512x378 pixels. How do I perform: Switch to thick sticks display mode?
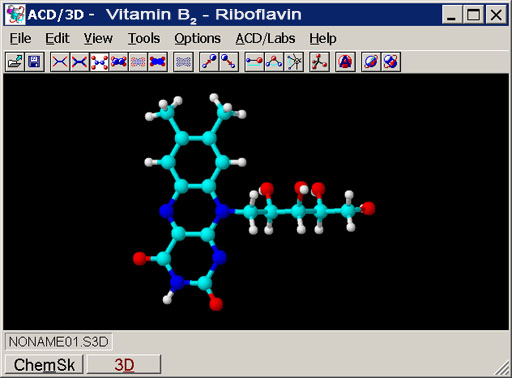[79, 62]
